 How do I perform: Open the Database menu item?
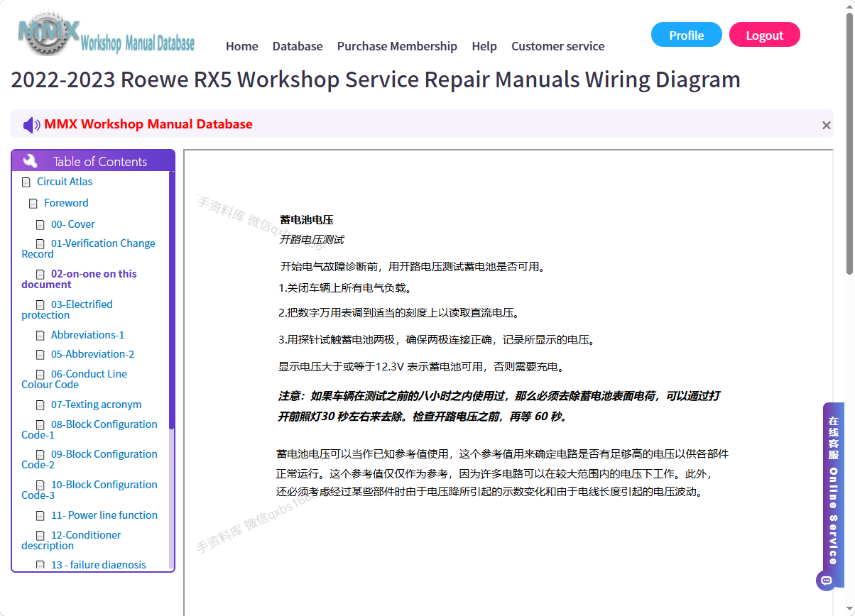[x=298, y=46]
